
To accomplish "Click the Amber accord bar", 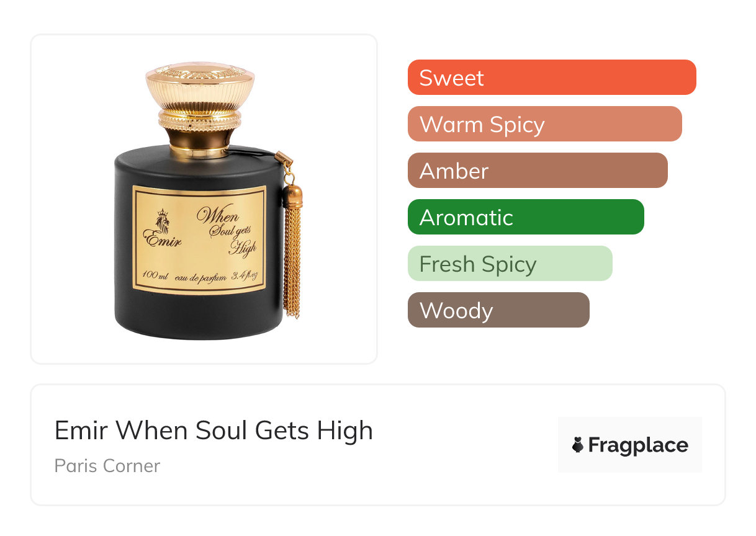I will (x=538, y=171).
